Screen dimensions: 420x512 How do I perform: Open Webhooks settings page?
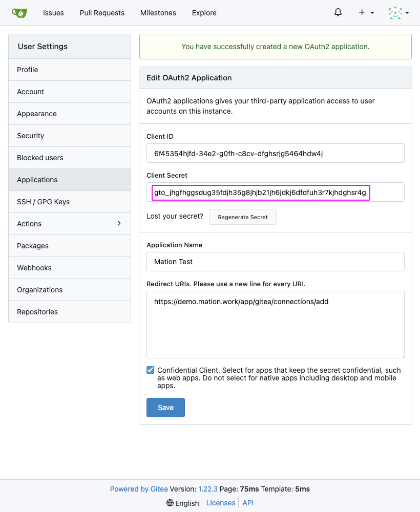70,268
